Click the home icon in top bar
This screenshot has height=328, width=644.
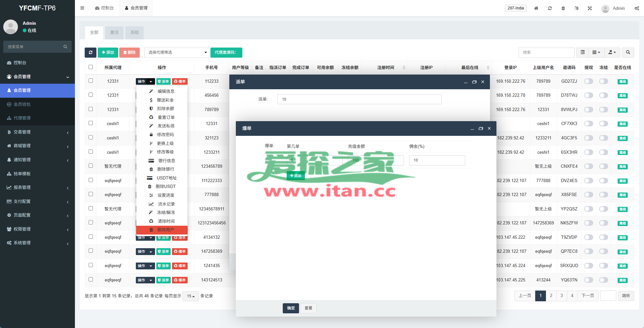point(536,8)
